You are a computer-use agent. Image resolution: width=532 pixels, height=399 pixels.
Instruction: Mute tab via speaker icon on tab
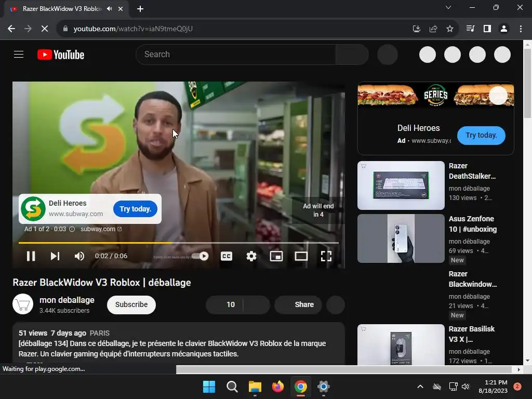click(x=109, y=9)
